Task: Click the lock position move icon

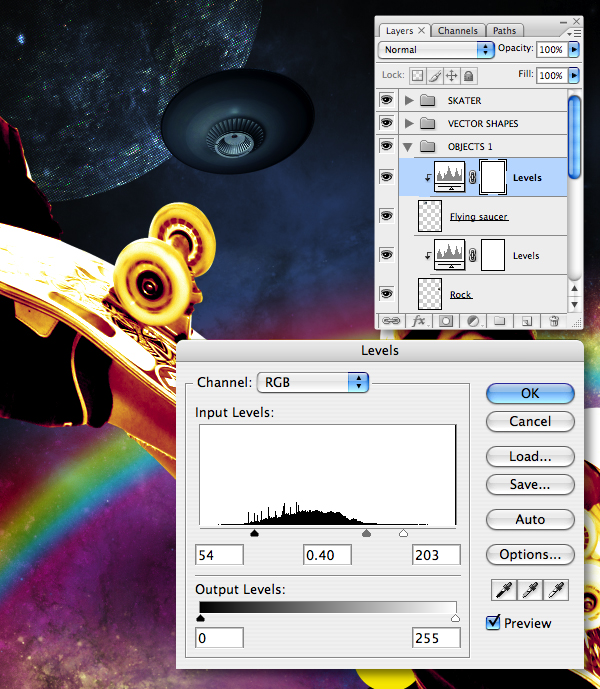Action: click(x=451, y=76)
